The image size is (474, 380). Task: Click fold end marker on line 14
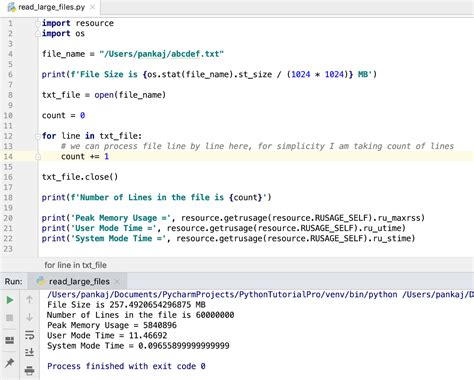[38, 157]
